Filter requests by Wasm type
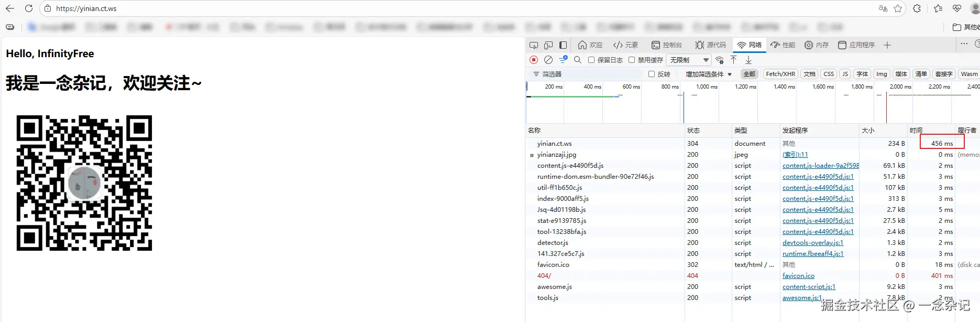The width and height of the screenshot is (980, 322). [x=969, y=74]
